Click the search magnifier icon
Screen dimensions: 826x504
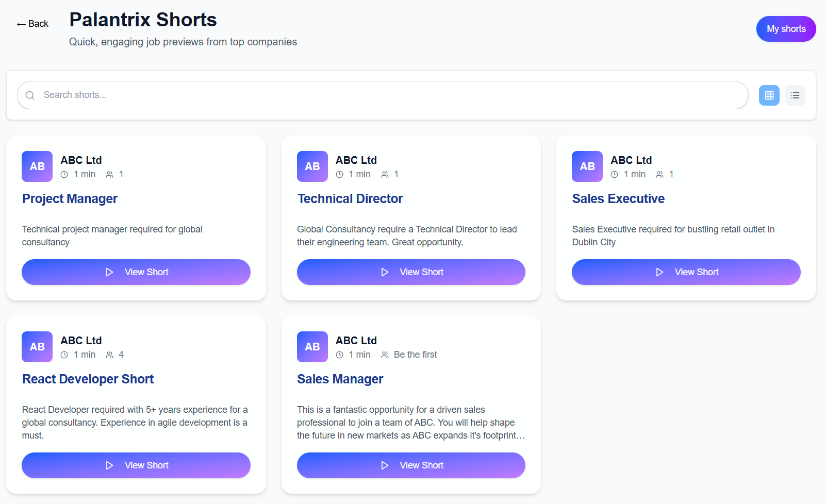pyautogui.click(x=30, y=95)
